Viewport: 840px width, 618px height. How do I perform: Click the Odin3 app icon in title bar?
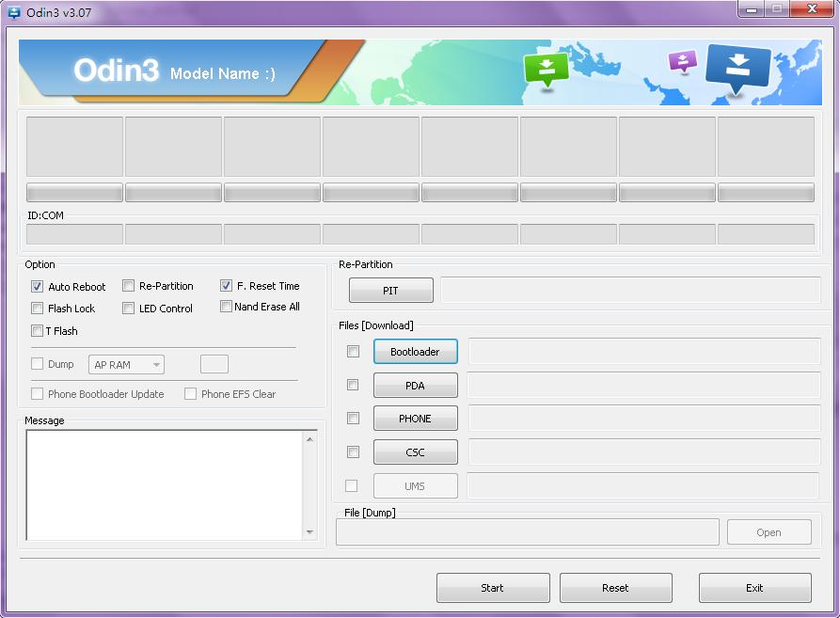(x=13, y=13)
